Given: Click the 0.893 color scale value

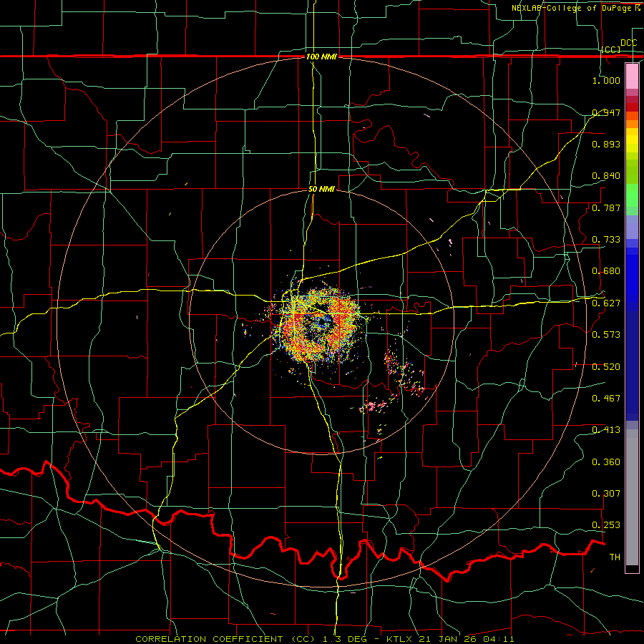Looking at the screenshot, I should click(606, 144).
